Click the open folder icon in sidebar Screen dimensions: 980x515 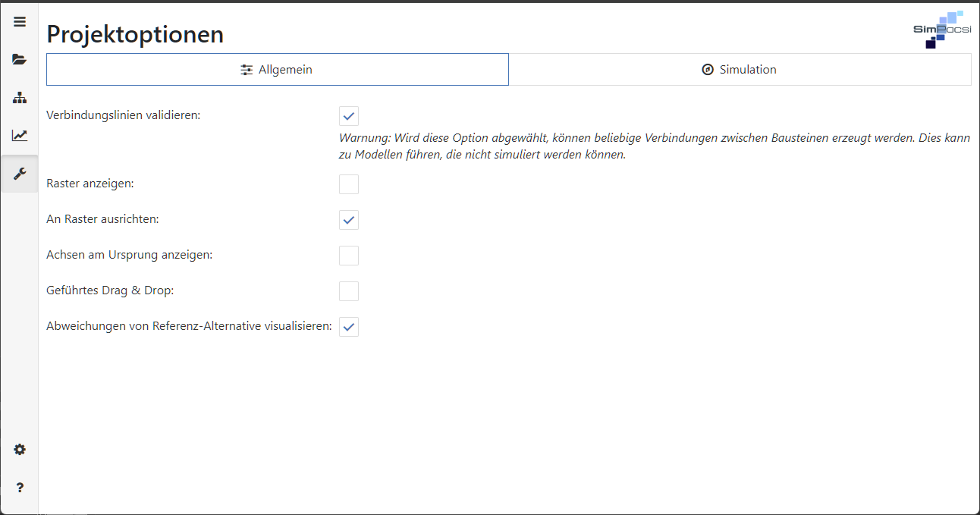(x=20, y=60)
